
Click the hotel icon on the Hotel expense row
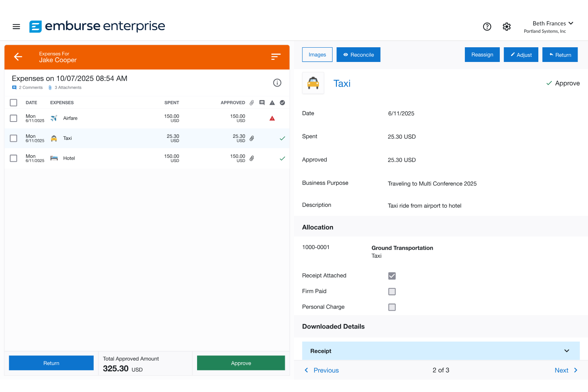click(54, 158)
